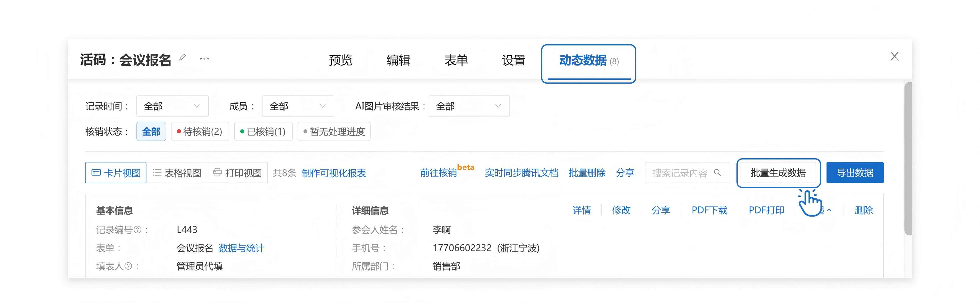The height and width of the screenshot is (303, 980).
Task: Switch to 卡片视图 card view
Action: (x=116, y=173)
